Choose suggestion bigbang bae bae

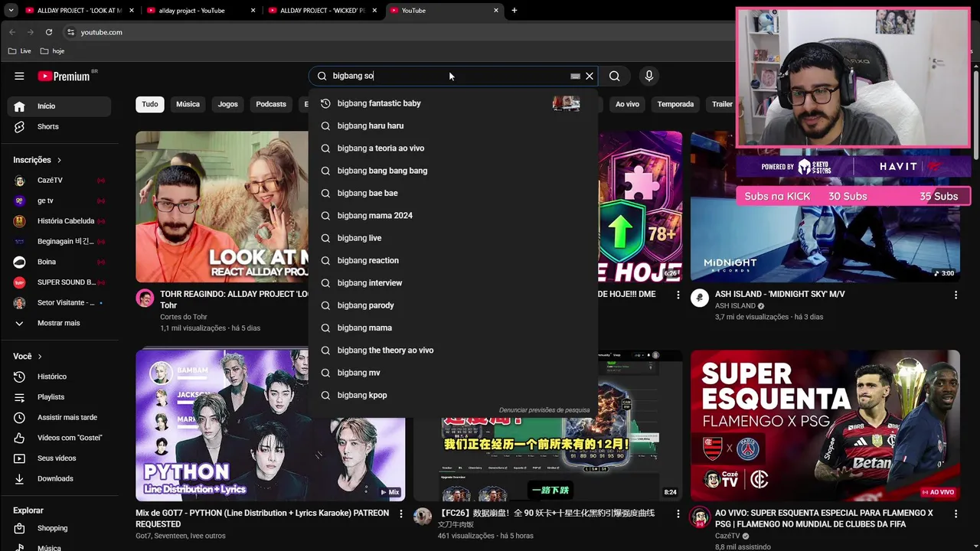click(x=452, y=193)
